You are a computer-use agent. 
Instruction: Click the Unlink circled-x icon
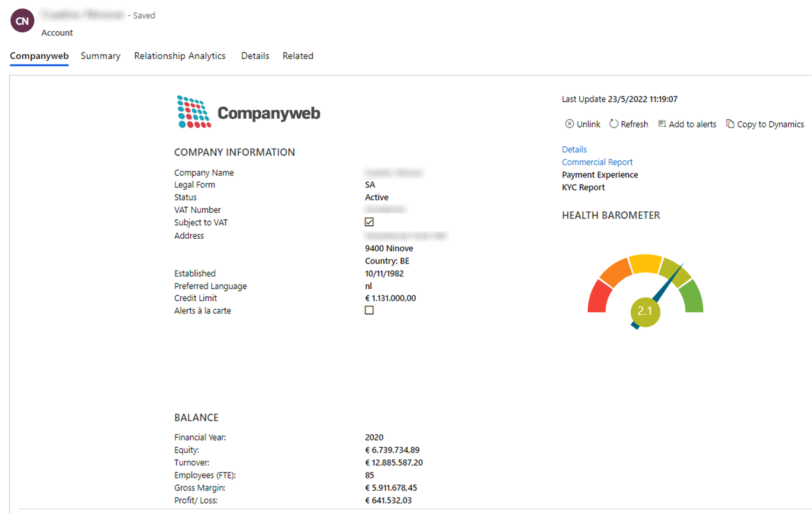[569, 124]
